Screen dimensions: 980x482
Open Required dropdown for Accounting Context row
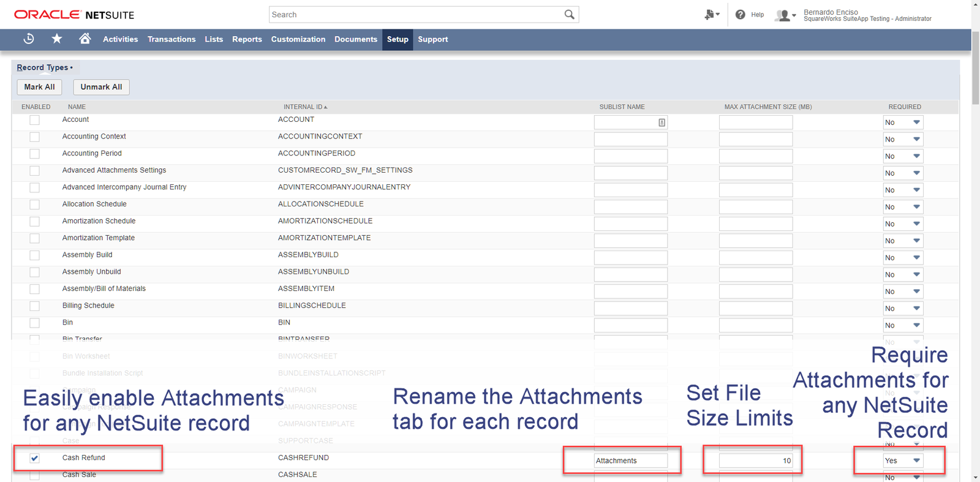pos(903,140)
